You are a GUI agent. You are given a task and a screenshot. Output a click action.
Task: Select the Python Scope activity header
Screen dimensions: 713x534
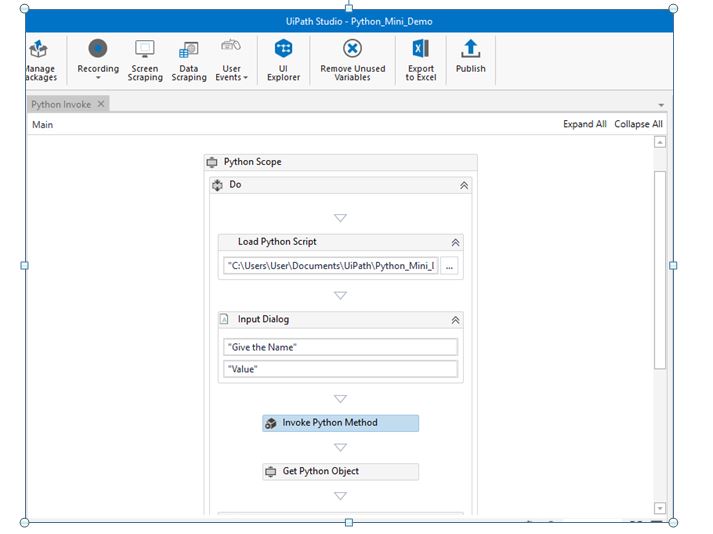[341, 162]
